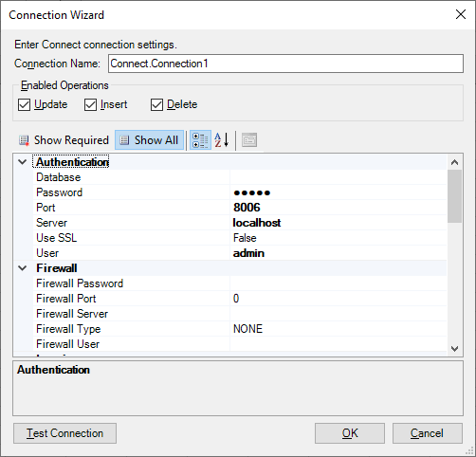Open the Property Pages icon

click(x=249, y=140)
